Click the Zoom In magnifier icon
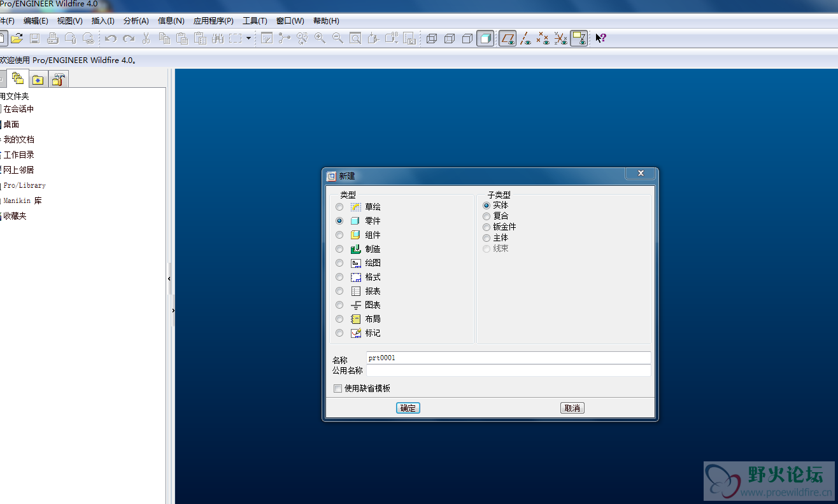This screenshot has height=504, width=838. 320,38
